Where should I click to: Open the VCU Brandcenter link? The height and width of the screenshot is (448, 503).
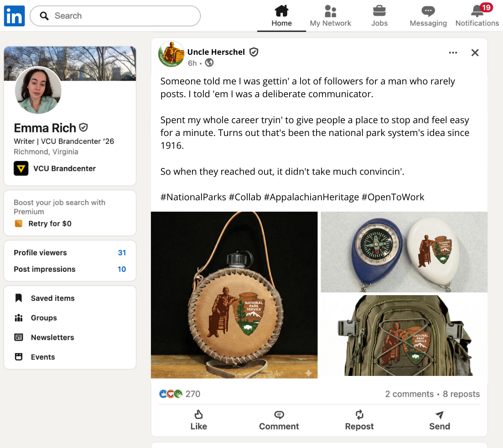point(64,168)
